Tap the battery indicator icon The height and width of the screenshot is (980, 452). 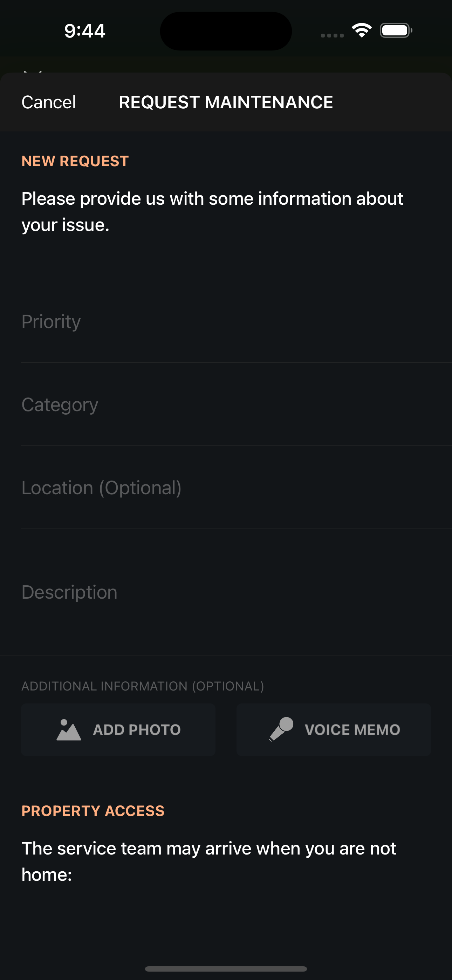396,30
